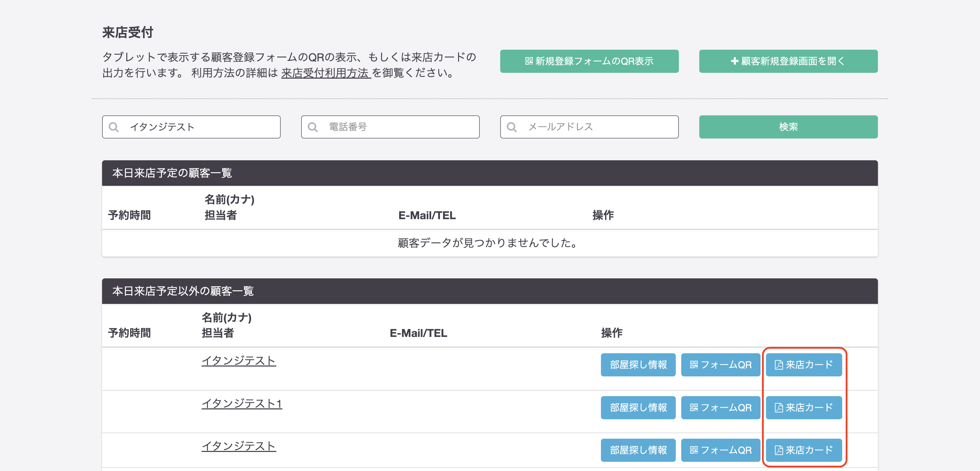Open first イタンジテスト customer link
This screenshot has height=471, width=980.
point(239,360)
